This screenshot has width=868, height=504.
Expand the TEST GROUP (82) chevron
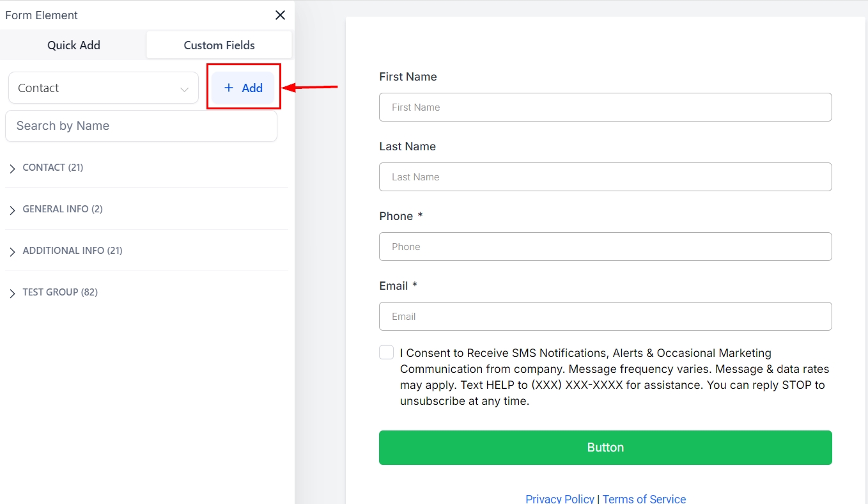[12, 293]
